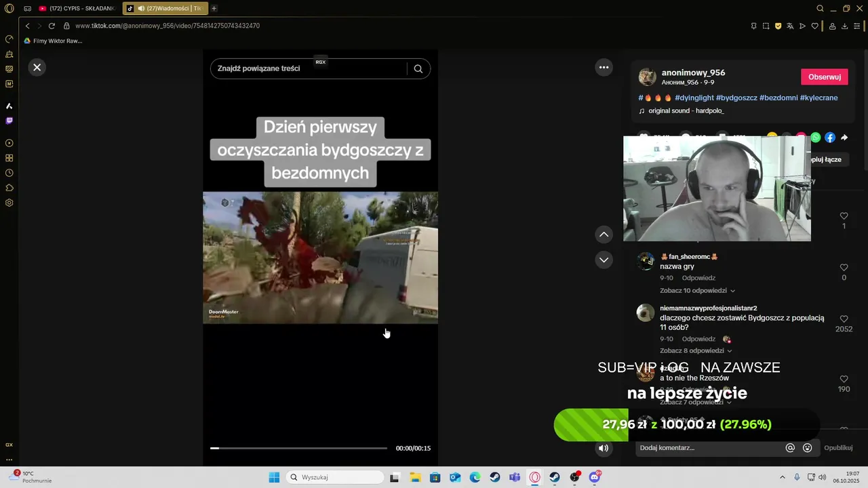Open the #dyinglight hashtag
The image size is (868, 488).
pos(694,98)
